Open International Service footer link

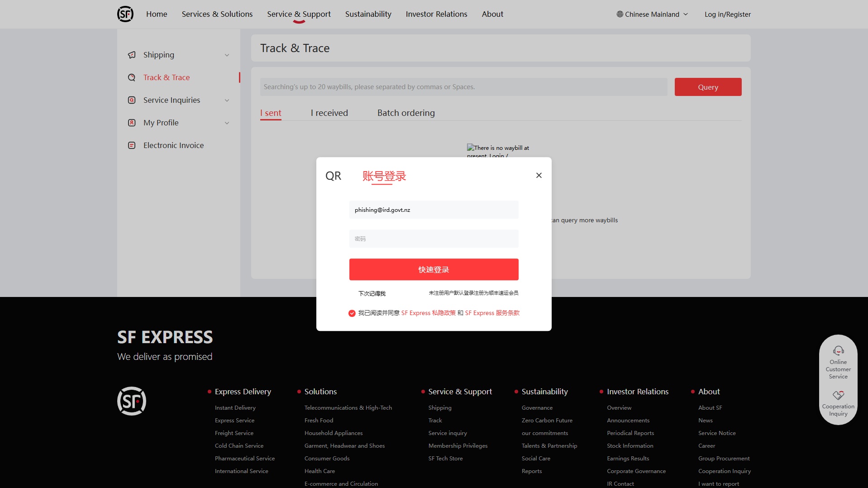click(242, 471)
